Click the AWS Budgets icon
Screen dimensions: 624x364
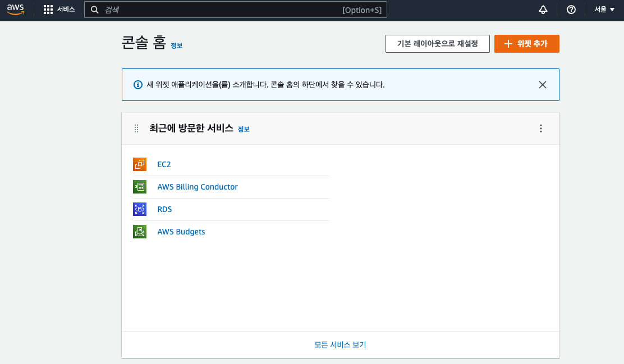tap(140, 232)
